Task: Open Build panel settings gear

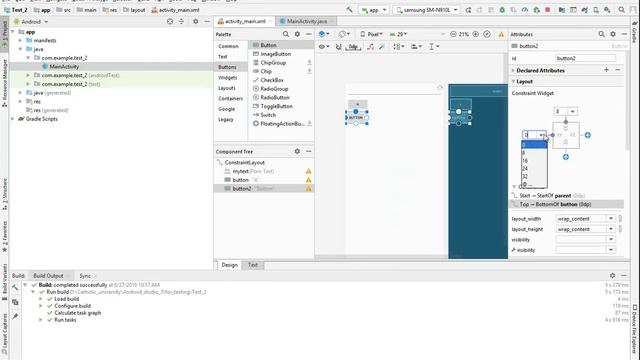Action: (x=612, y=276)
